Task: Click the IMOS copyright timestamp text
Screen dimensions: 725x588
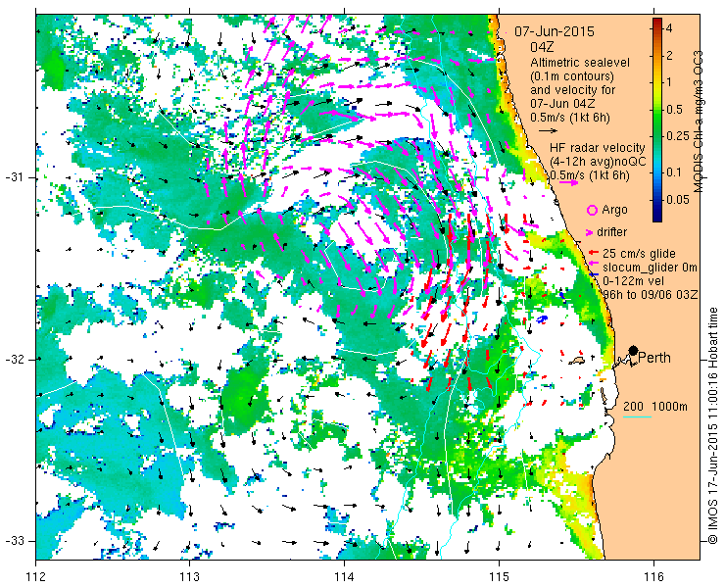Action: [712, 425]
